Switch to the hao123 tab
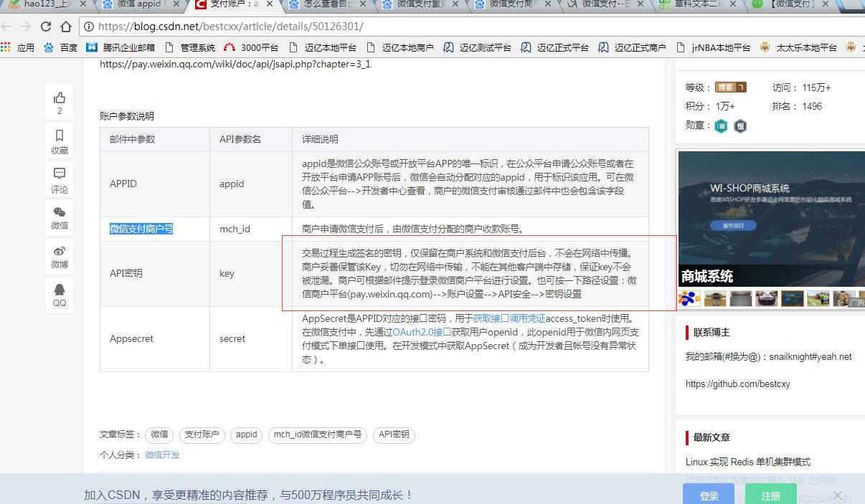 (x=46, y=4)
